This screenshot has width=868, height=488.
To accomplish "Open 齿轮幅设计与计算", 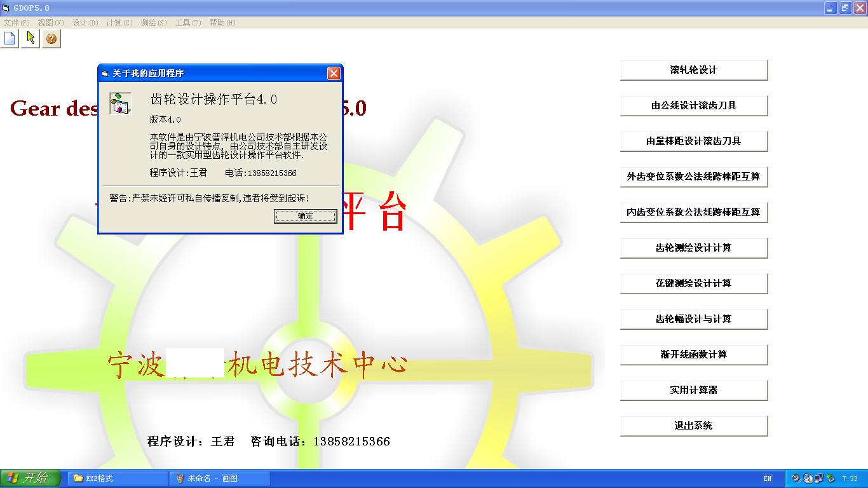I will pyautogui.click(x=694, y=319).
